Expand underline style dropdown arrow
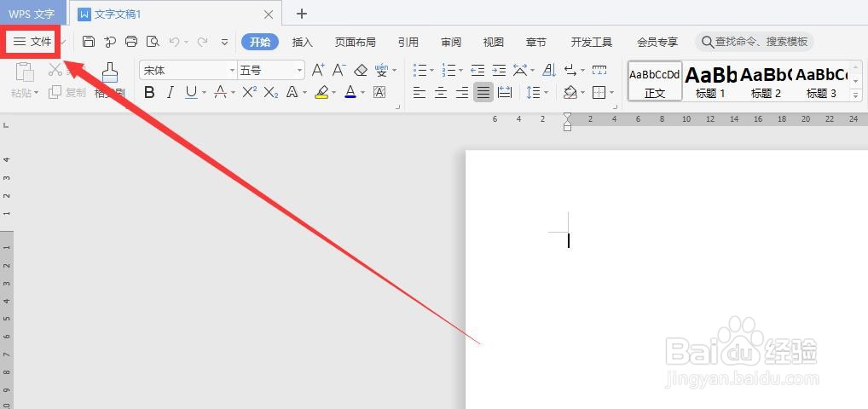 pos(205,93)
